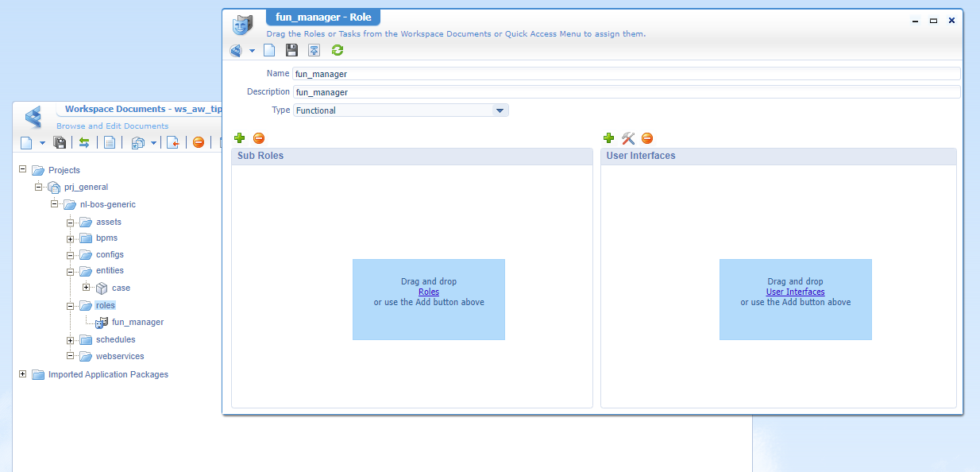Screen dimensions: 980x472
Task: Click the New document icon in Role toolbar
Action: pos(269,51)
